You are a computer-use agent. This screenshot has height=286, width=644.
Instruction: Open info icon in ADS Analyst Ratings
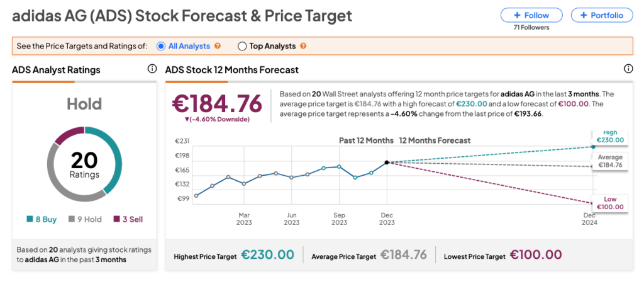pyautogui.click(x=152, y=69)
